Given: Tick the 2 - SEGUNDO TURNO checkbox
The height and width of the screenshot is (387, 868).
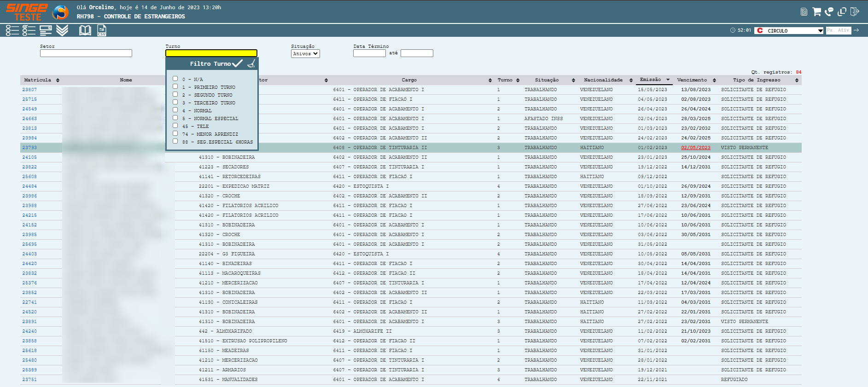Looking at the screenshot, I should pyautogui.click(x=175, y=94).
